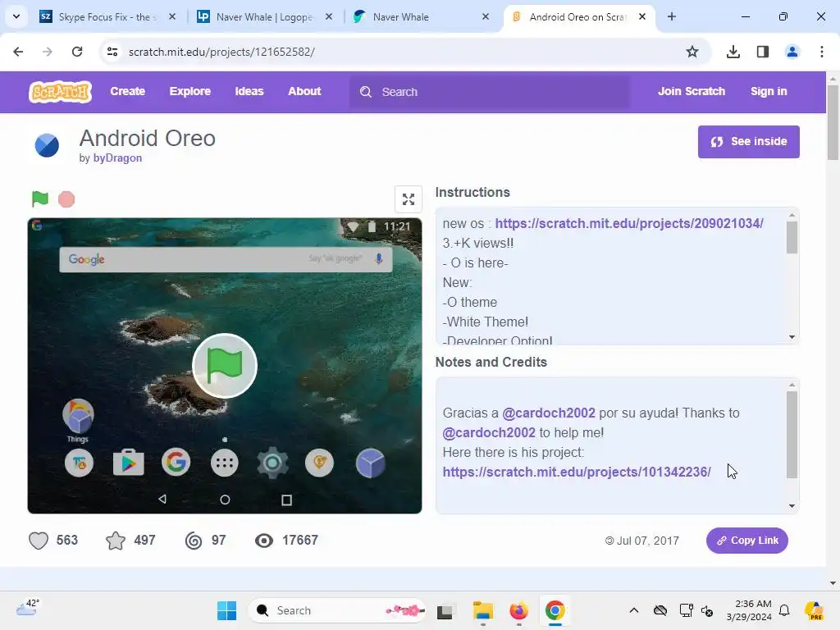The width and height of the screenshot is (840, 630).
Task: Close Android Oreo on Scratch tab
Action: [x=642, y=16]
